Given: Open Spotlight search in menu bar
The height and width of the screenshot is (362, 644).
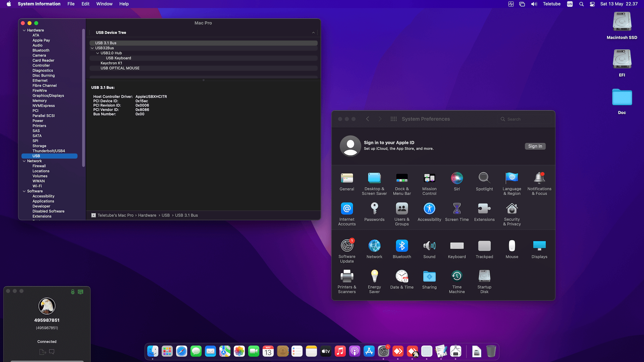Looking at the screenshot, I should 581,4.
